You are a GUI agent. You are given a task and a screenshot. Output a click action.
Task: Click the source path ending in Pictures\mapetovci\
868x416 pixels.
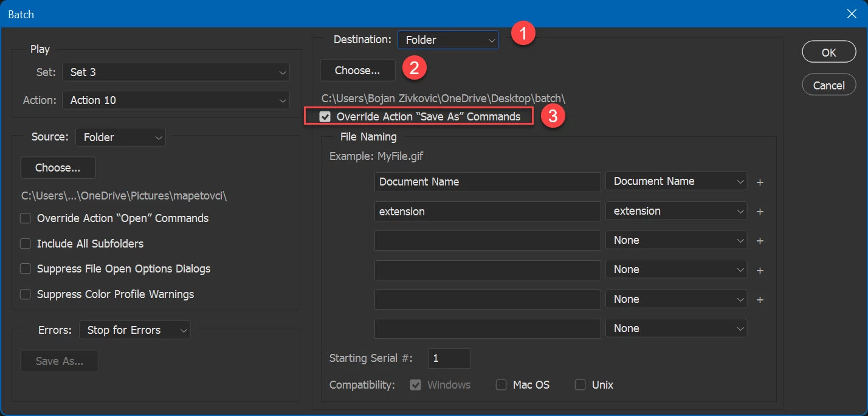pyautogui.click(x=124, y=195)
